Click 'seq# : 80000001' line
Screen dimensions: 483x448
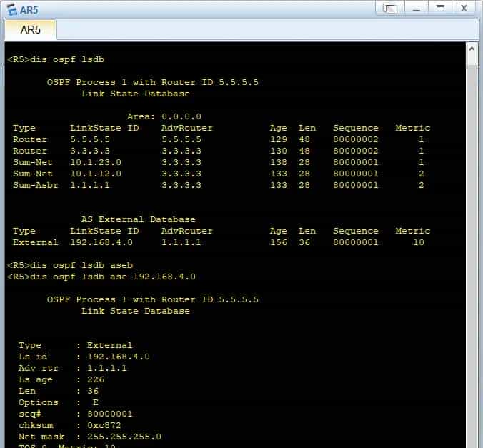click(76, 414)
